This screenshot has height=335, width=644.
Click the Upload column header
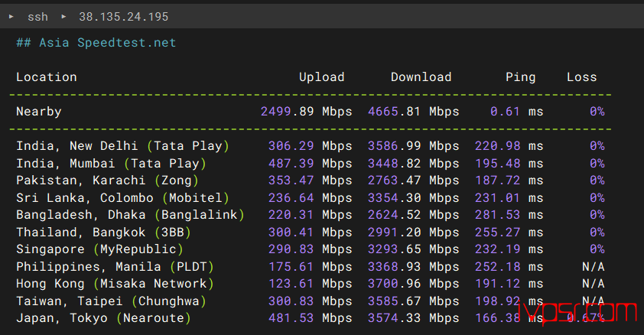click(x=321, y=77)
